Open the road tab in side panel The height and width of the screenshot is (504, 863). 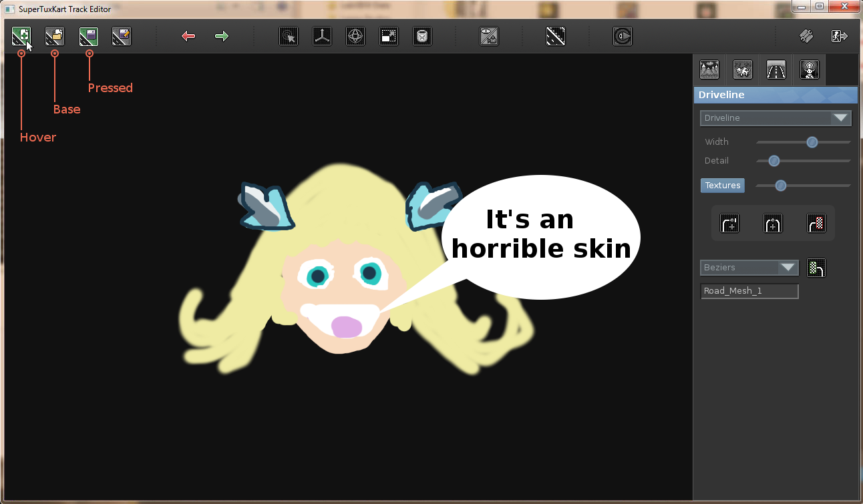[775, 69]
